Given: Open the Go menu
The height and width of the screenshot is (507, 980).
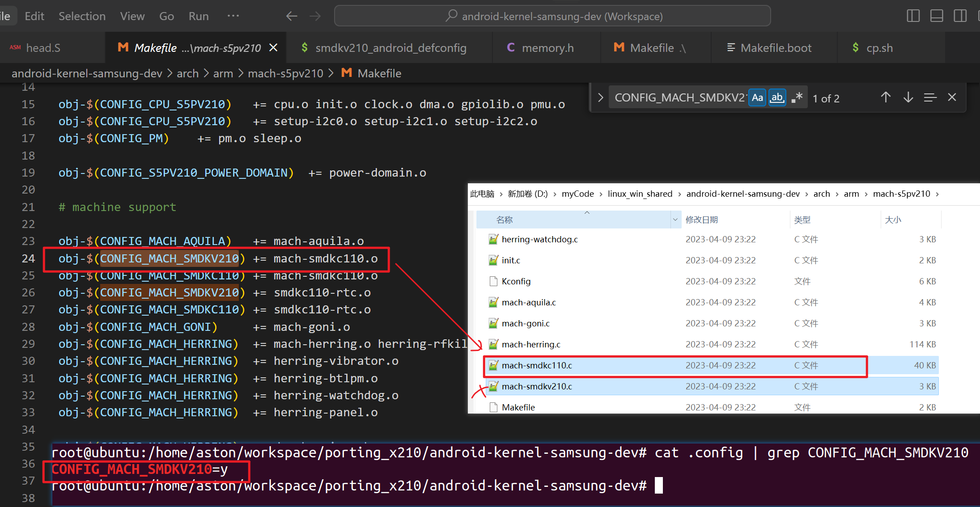Looking at the screenshot, I should point(166,16).
